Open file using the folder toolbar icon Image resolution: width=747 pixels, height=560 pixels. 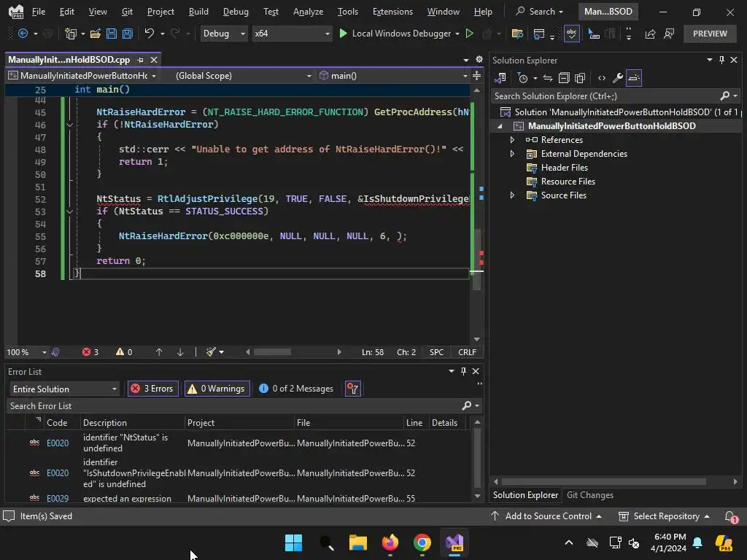coord(96,34)
